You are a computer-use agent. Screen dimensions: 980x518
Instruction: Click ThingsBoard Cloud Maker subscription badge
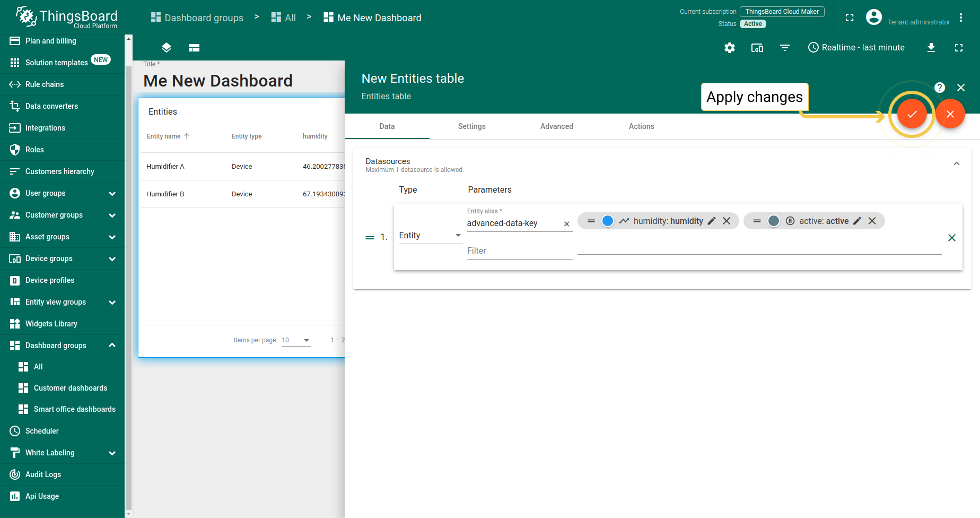[x=782, y=12]
